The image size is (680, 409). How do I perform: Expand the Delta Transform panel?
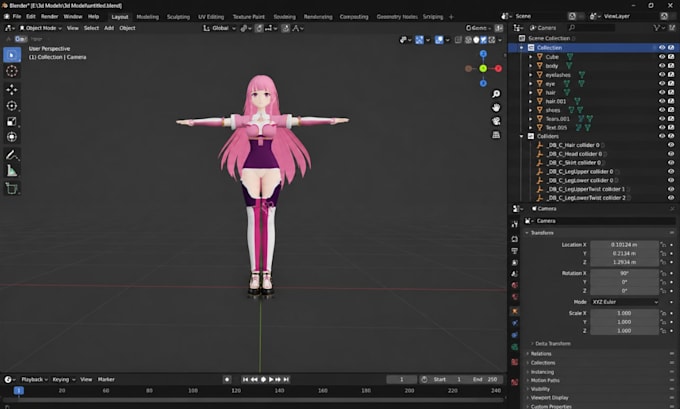(x=532, y=344)
